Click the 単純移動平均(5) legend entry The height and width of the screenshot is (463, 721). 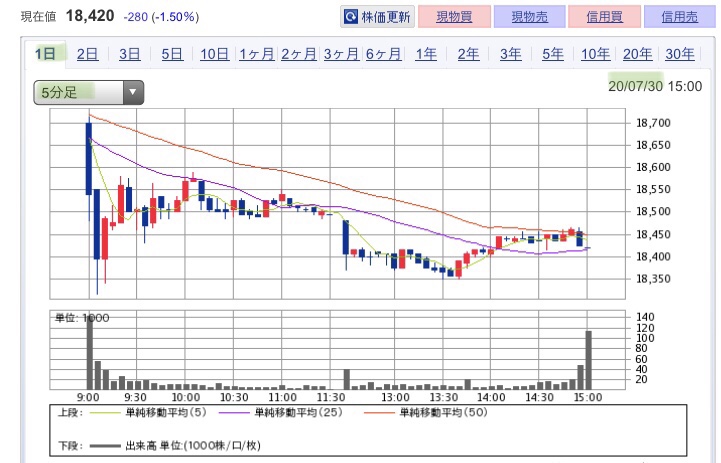(148, 412)
